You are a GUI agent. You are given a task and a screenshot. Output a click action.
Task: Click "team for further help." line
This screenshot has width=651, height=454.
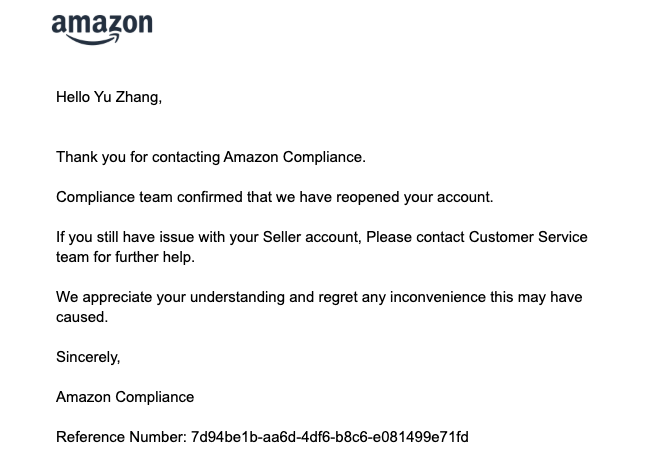(x=127, y=257)
